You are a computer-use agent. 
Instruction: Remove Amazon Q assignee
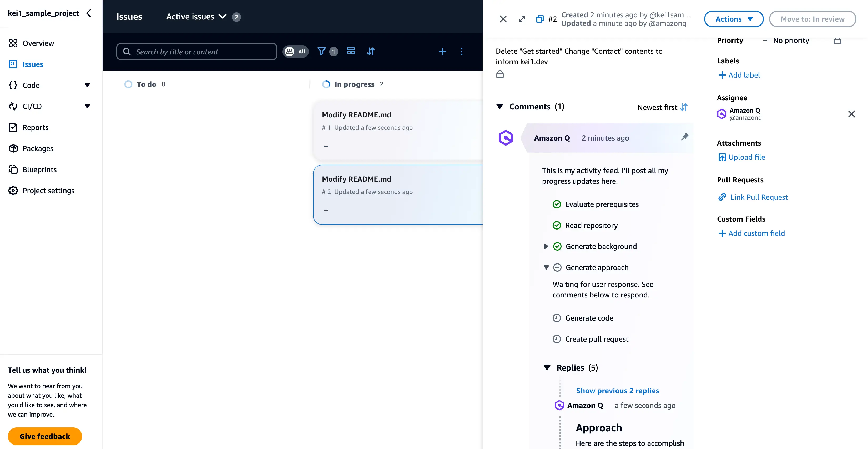click(x=851, y=114)
